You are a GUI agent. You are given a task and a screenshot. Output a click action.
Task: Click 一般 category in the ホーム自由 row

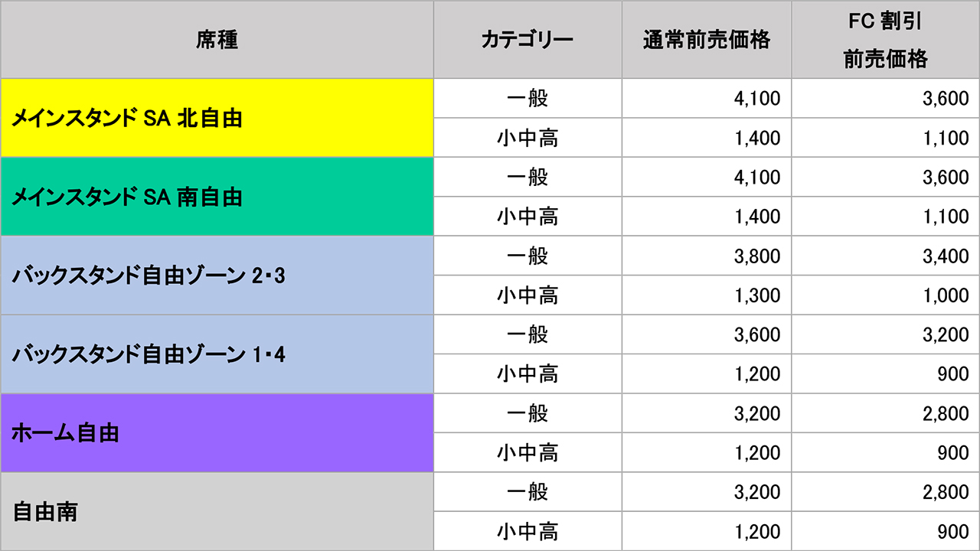pos(528,414)
